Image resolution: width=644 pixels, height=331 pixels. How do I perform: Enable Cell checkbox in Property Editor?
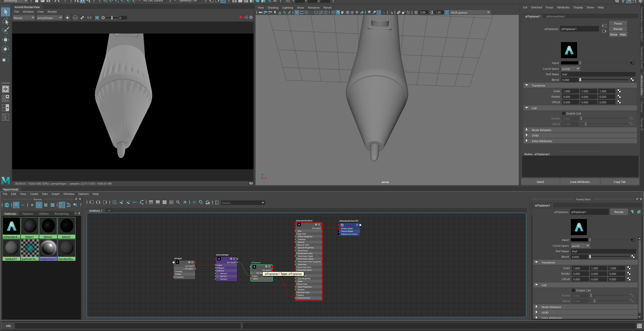[x=573, y=290]
